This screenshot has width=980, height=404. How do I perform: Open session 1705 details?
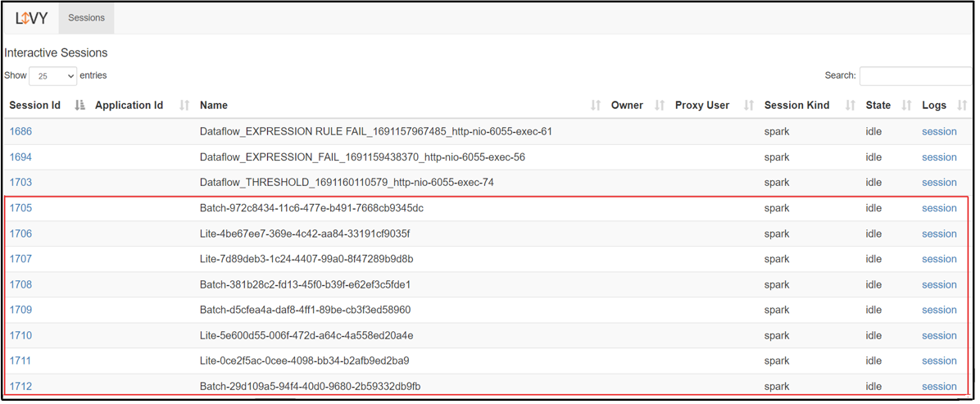(20, 208)
